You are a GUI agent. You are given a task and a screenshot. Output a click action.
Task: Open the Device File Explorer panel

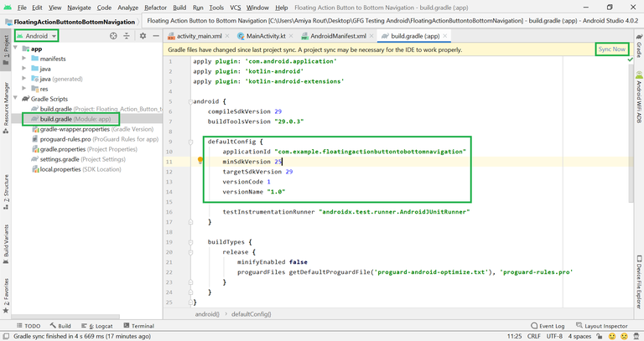(x=639, y=282)
